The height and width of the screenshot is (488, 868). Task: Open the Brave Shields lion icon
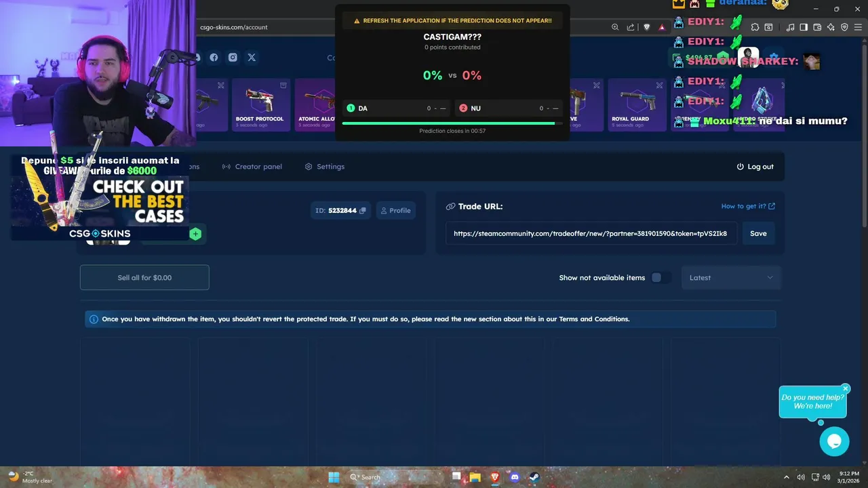647,27
